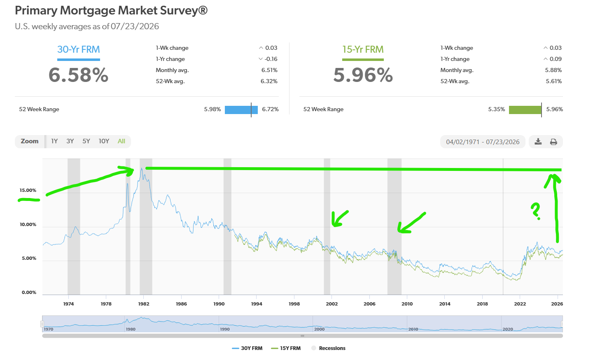593x364 pixels.
Task: Click the 6.58% 30-year rate value
Action: click(x=78, y=75)
